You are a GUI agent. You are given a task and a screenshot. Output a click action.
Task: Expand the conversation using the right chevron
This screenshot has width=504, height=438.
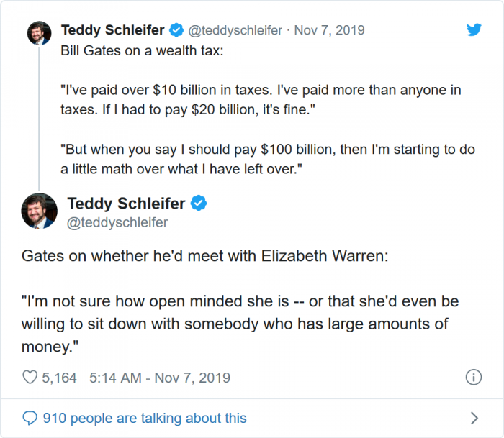click(x=474, y=418)
